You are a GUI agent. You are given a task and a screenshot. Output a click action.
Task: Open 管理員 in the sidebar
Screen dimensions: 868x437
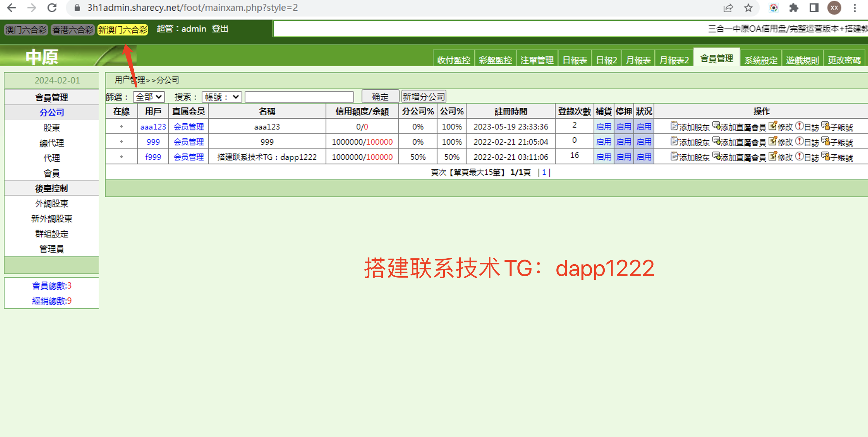(52, 249)
